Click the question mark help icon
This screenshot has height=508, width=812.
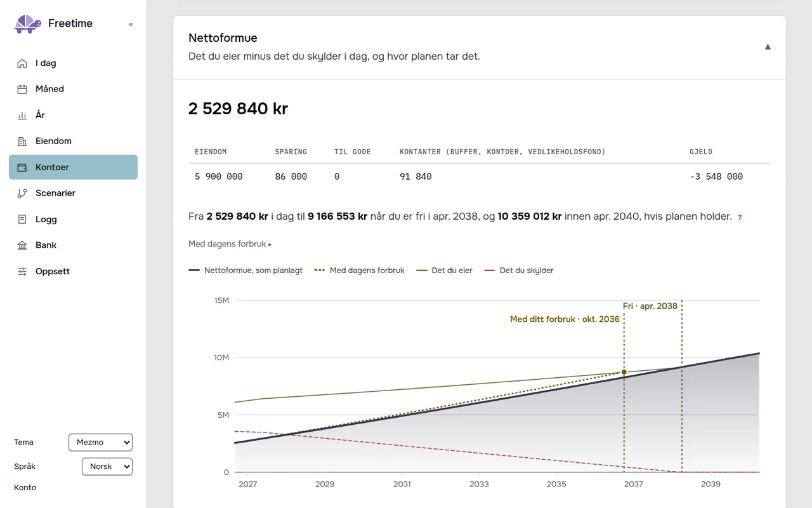coord(740,217)
